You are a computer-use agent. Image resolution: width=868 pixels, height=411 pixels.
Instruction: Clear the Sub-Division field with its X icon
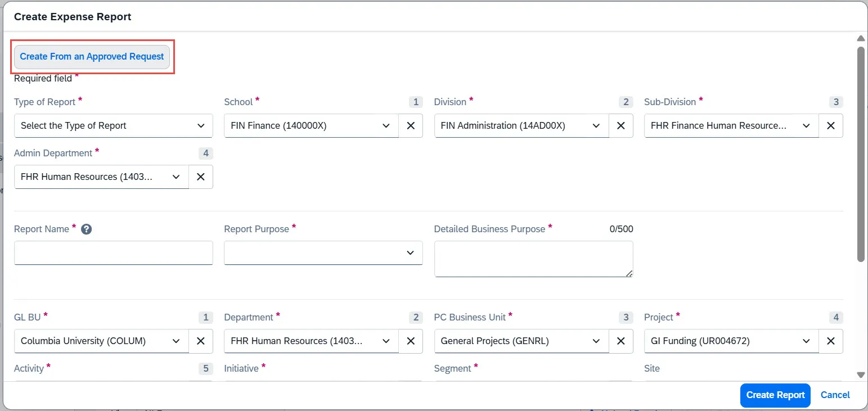click(x=831, y=125)
